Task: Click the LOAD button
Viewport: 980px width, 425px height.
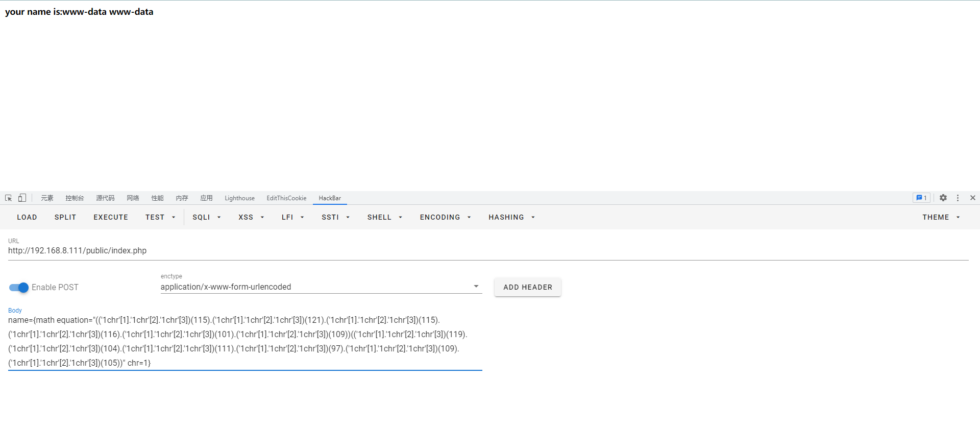Action: coord(27,218)
